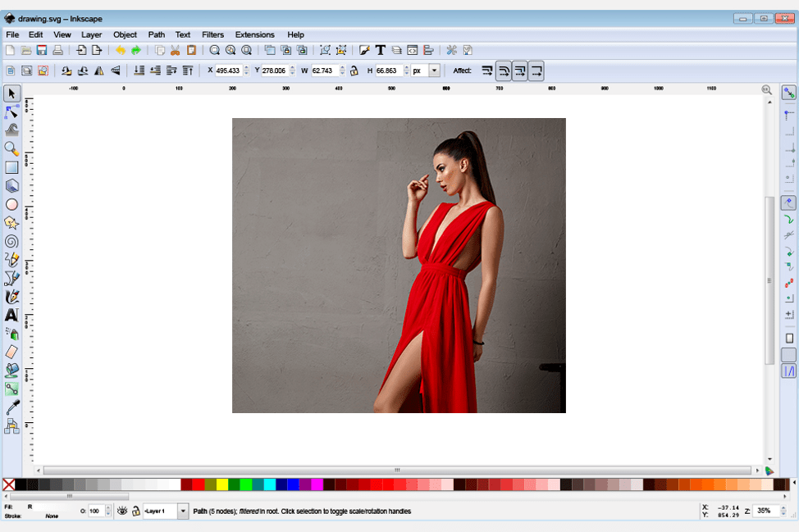Click the Cut scissors icon
Image resolution: width=799 pixels, height=532 pixels.
coord(176,50)
